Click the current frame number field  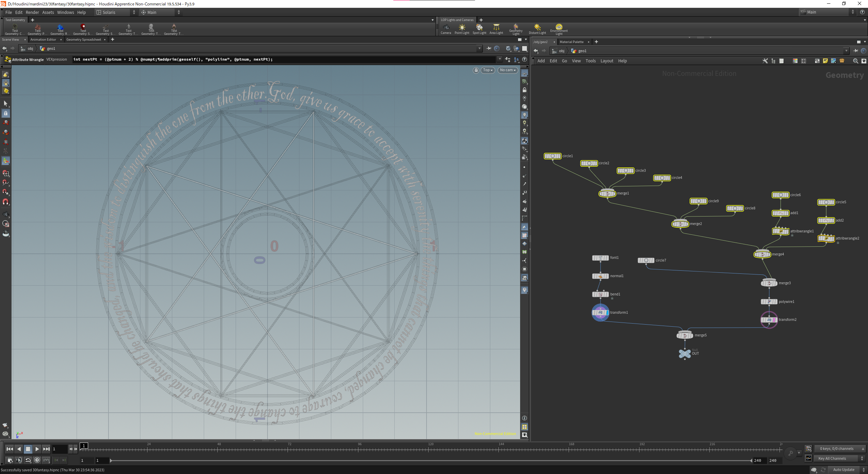click(60, 449)
